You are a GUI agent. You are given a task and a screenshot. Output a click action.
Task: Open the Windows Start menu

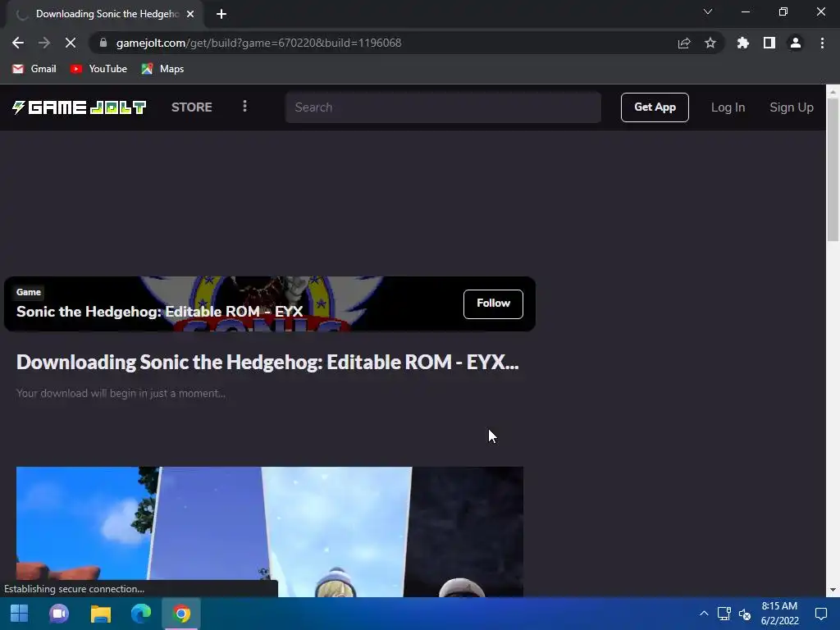click(20, 614)
